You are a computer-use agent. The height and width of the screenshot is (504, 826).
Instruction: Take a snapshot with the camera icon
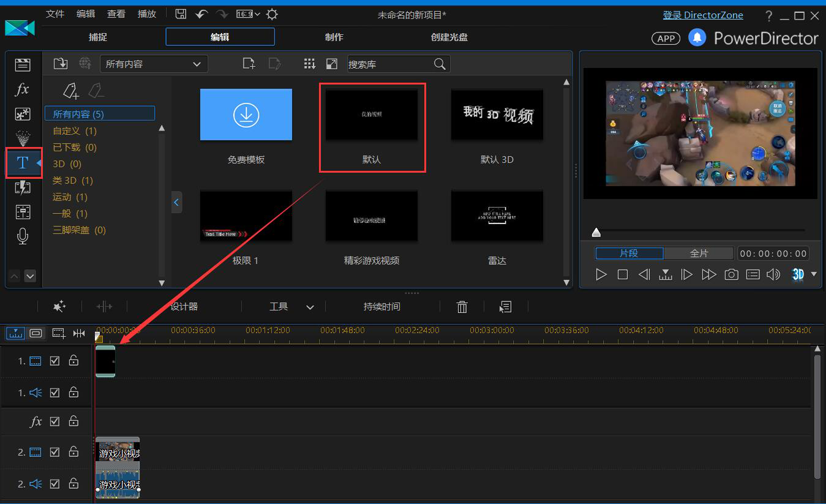pyautogui.click(x=731, y=274)
